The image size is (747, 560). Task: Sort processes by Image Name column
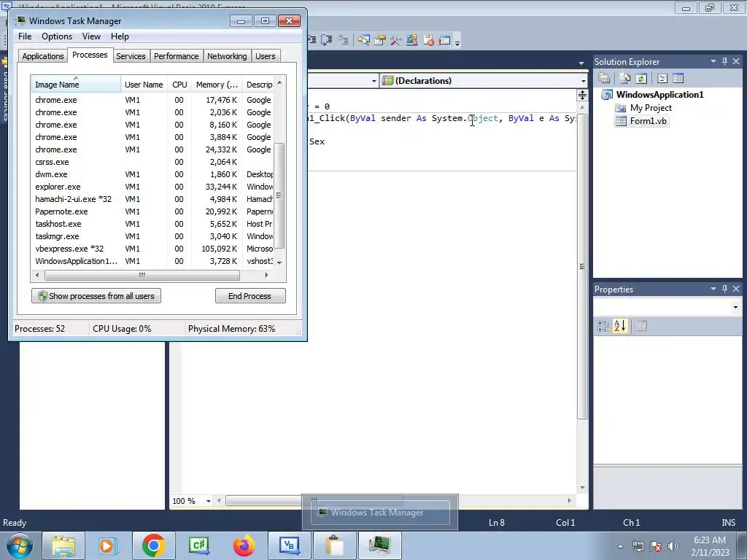tap(76, 85)
